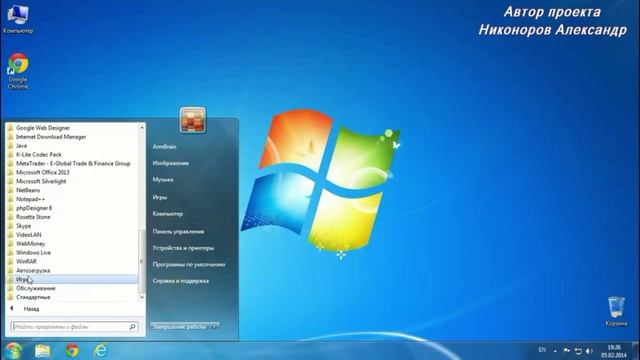Click the K-Lite Codec Pack folder icon
Image resolution: width=640 pixels, height=360 pixels.
click(x=11, y=155)
